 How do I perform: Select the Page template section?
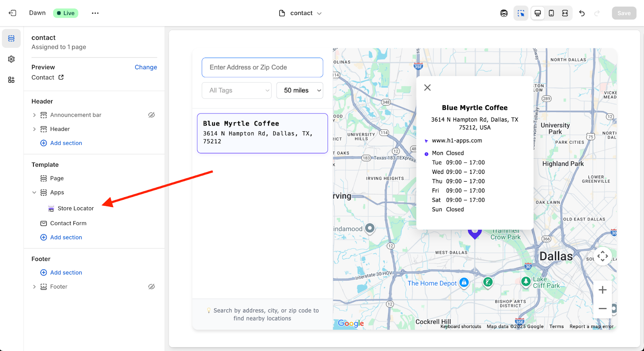pos(94,178)
